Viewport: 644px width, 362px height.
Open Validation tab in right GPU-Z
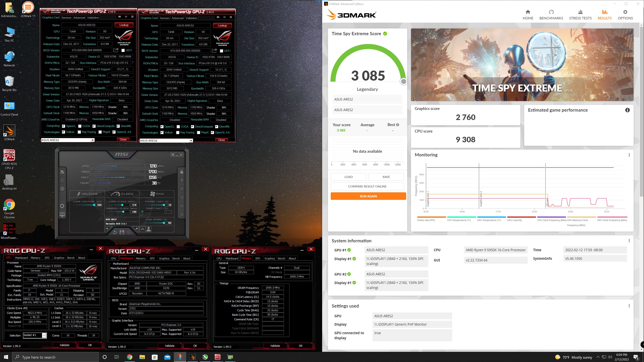192,18
